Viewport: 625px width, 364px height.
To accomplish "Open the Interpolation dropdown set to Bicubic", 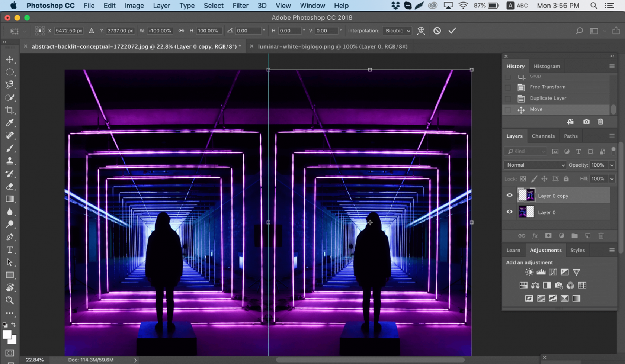I will (397, 30).
